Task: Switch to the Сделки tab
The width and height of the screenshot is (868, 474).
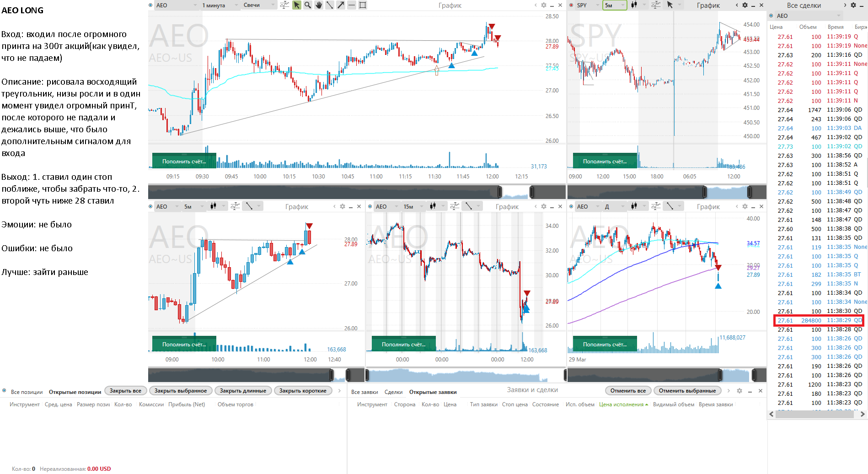Action: click(x=393, y=392)
